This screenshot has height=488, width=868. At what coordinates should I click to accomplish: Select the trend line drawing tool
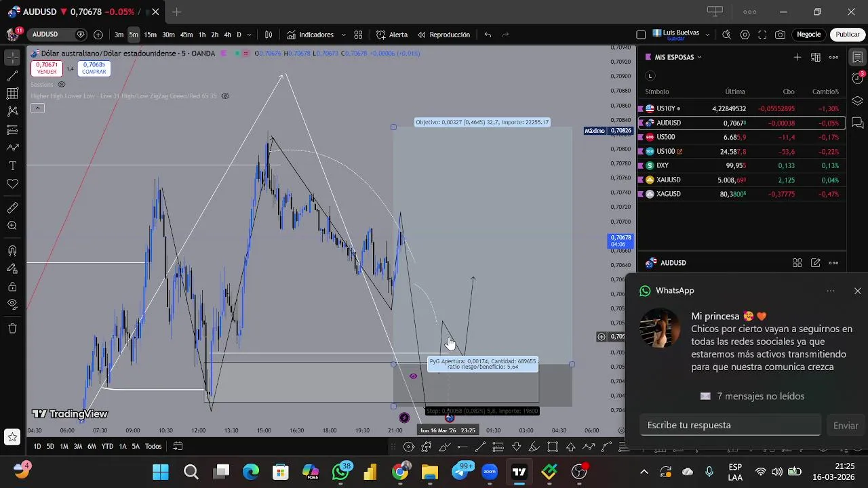pos(12,76)
